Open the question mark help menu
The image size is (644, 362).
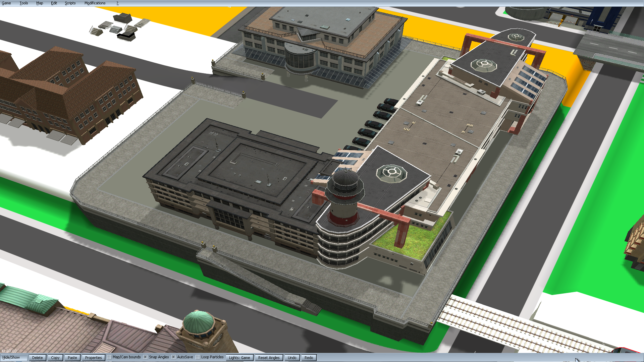pyautogui.click(x=117, y=3)
